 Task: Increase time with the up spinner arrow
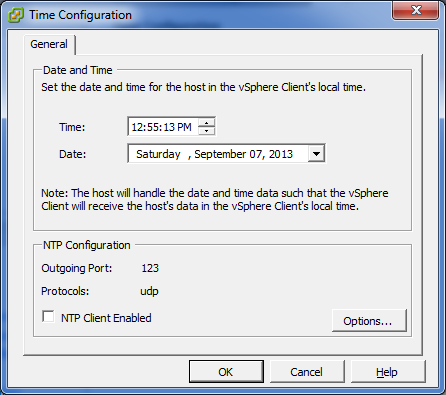coord(207,123)
